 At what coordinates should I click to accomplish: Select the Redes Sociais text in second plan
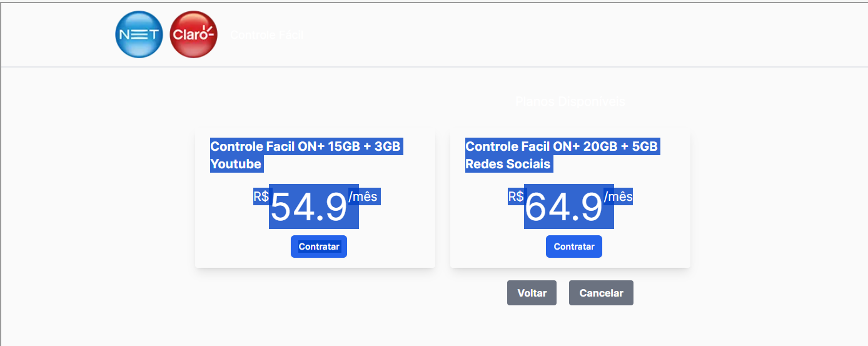(x=508, y=164)
